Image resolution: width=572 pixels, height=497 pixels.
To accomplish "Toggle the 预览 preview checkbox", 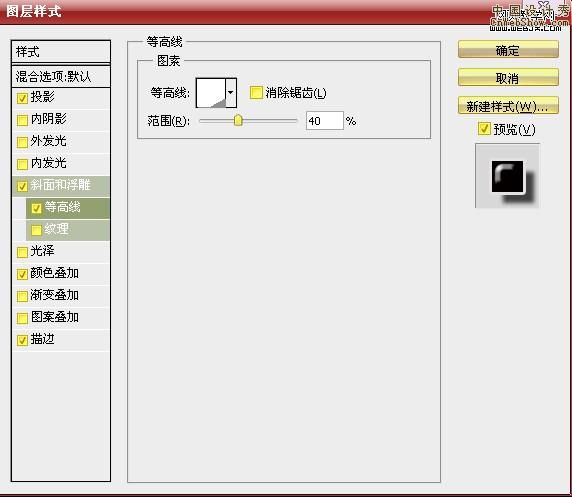I will click(484, 129).
